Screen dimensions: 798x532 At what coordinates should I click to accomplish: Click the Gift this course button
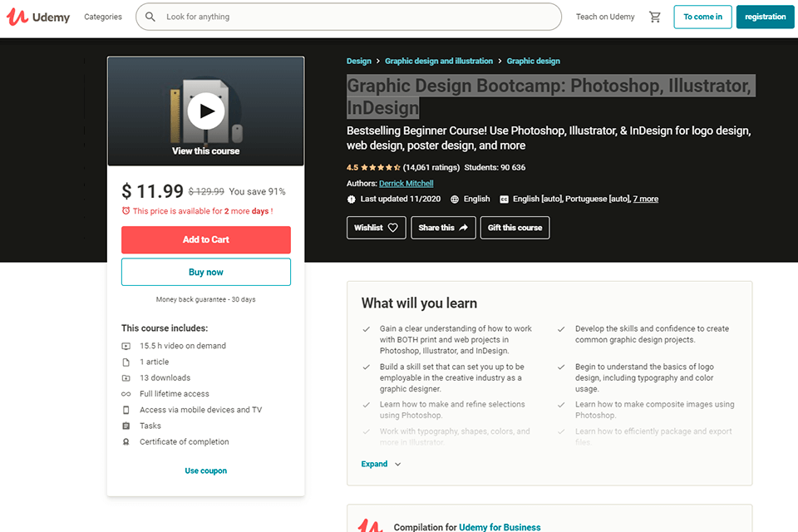[x=515, y=228]
